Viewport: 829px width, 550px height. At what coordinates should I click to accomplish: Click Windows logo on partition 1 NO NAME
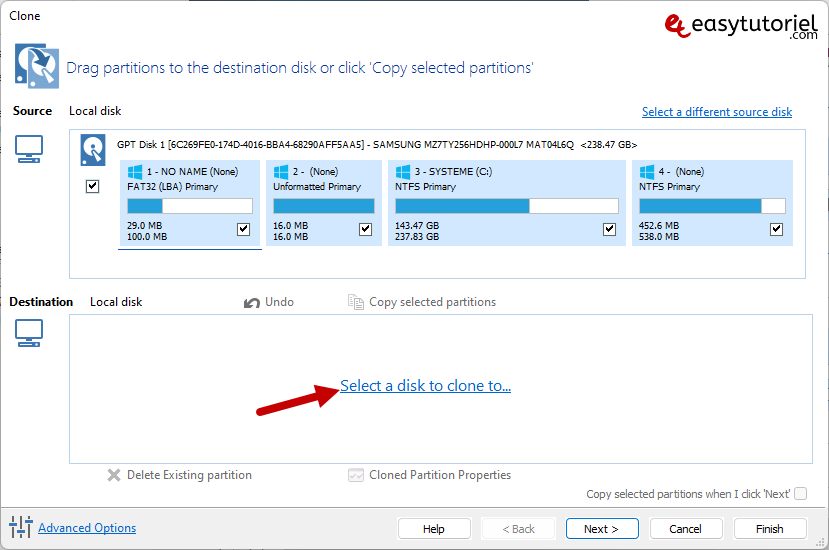tap(135, 172)
